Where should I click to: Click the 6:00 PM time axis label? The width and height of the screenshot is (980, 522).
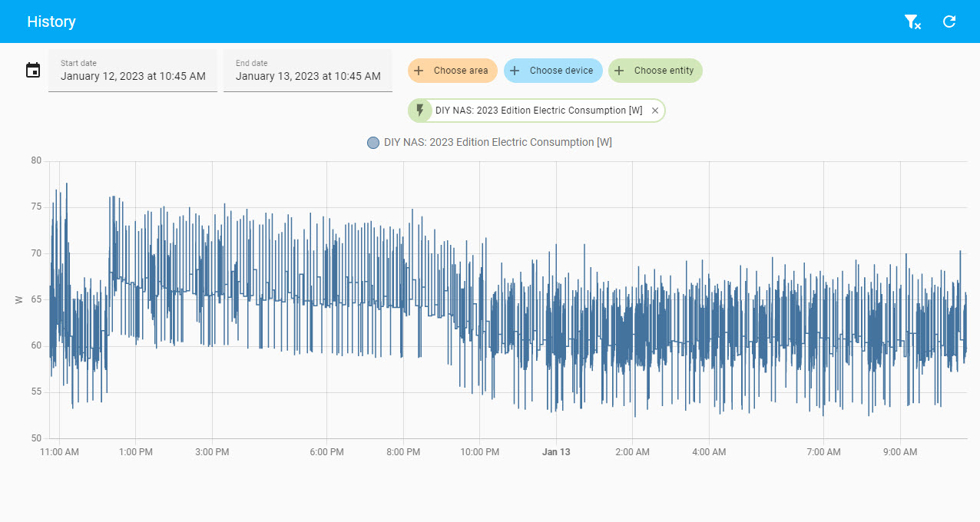coord(327,453)
